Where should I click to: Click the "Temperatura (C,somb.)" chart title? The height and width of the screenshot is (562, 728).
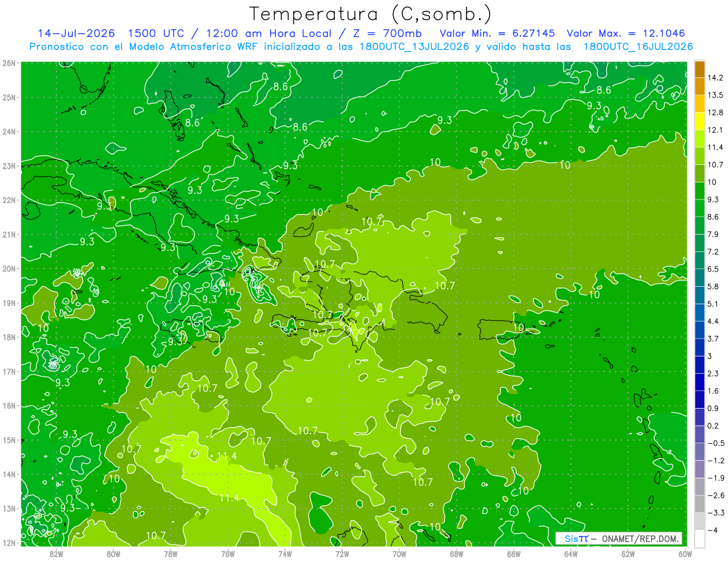pos(371,14)
